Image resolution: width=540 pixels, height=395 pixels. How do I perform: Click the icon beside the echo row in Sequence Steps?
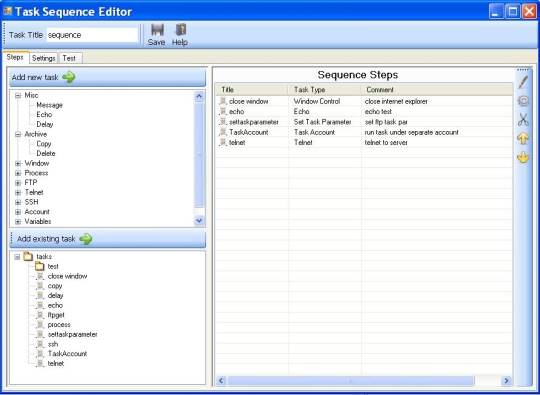223,111
